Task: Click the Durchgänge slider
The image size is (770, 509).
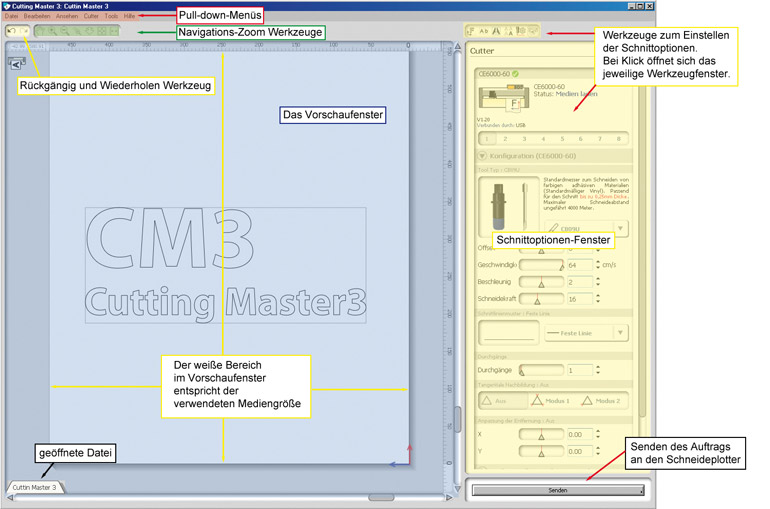Action: click(x=542, y=370)
